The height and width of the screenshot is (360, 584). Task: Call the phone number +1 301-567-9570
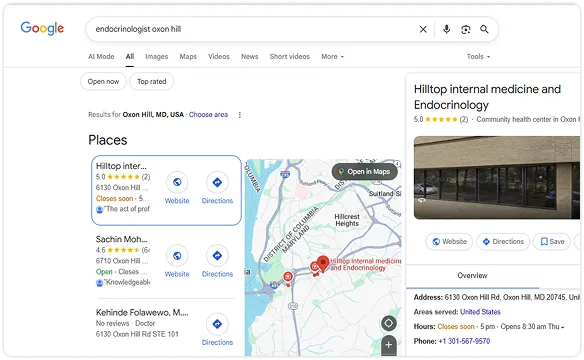click(464, 341)
